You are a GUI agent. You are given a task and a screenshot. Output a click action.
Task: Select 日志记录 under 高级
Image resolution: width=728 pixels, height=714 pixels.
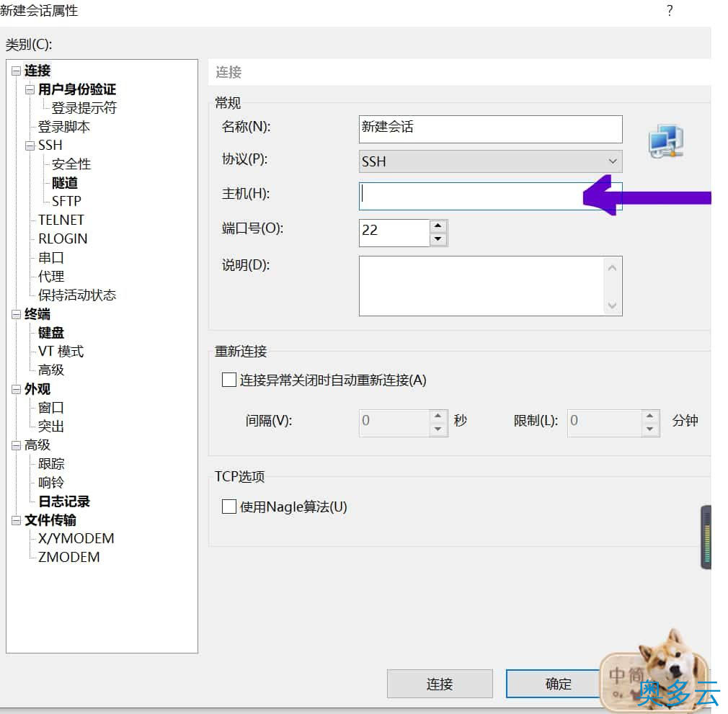pyautogui.click(x=64, y=501)
